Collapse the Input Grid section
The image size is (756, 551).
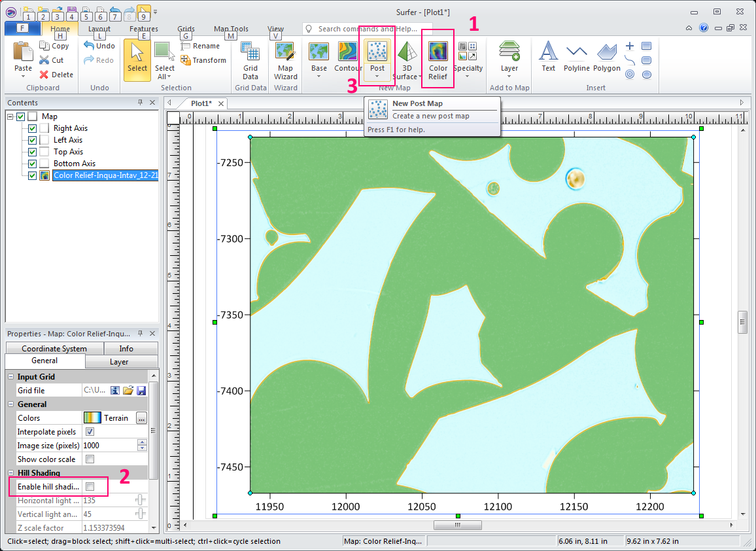pyautogui.click(x=10, y=377)
